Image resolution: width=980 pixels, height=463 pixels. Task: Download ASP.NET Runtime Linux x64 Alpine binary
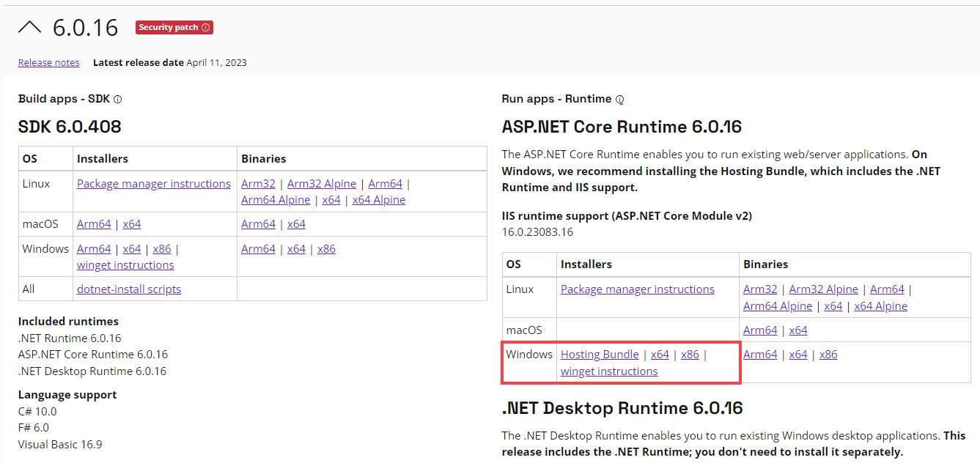coord(881,306)
